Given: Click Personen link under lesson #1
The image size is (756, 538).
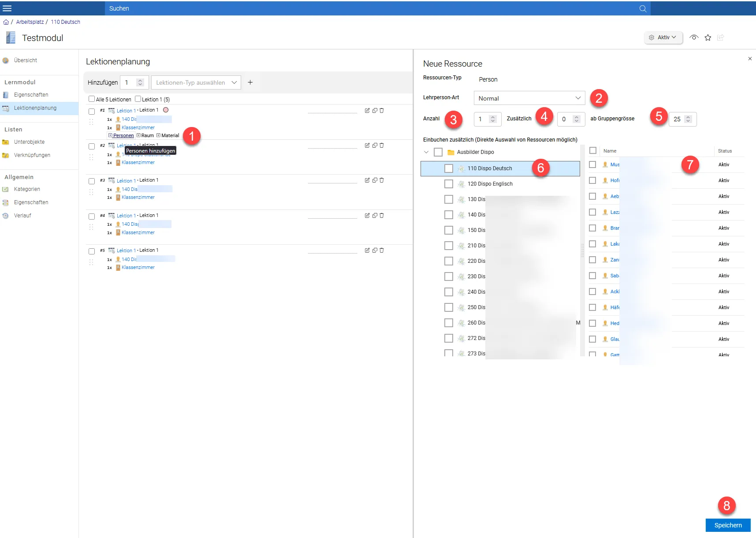Looking at the screenshot, I should coord(123,136).
